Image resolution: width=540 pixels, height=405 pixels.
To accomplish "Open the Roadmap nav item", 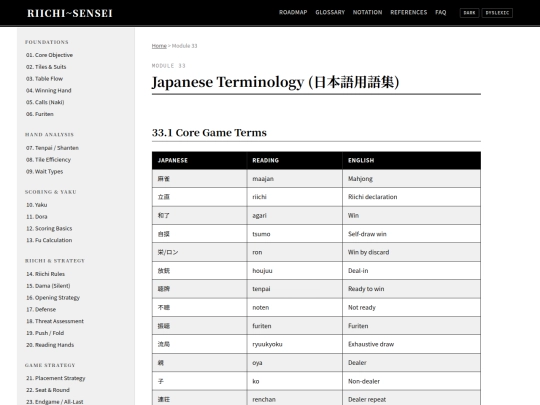I will coord(293,12).
